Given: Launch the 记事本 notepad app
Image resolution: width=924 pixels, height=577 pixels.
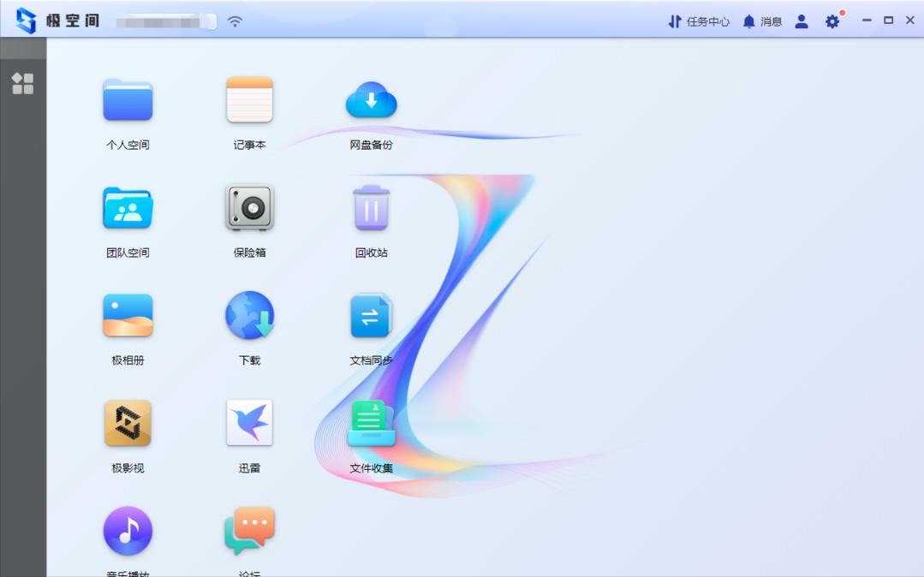Looking at the screenshot, I should click(249, 100).
